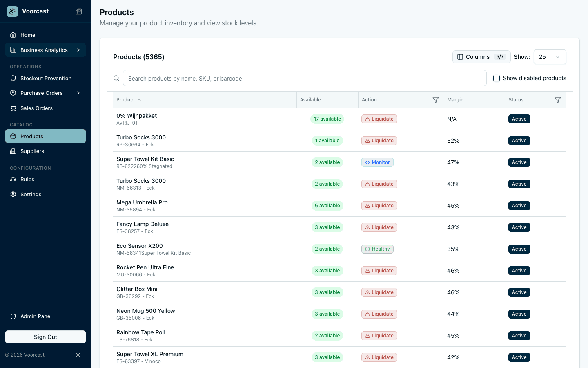The image size is (588, 368).
Task: Expand the Business Analytics menu
Action: [44, 50]
